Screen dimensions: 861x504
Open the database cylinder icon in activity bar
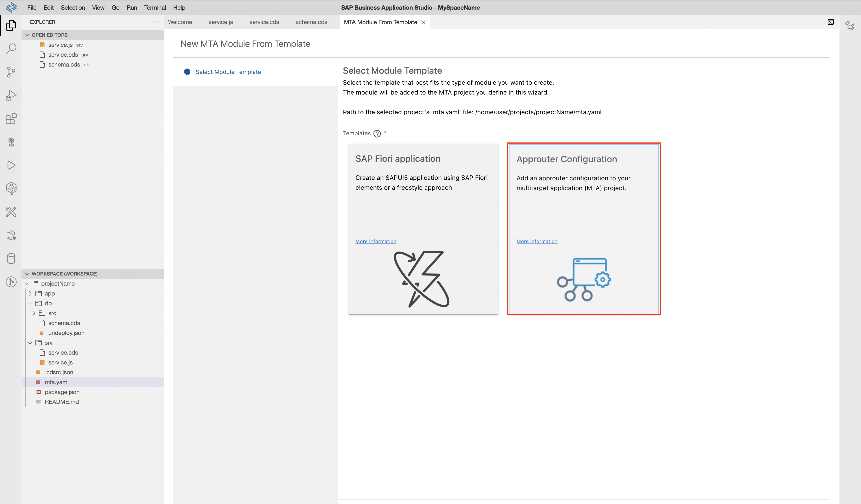(11, 259)
